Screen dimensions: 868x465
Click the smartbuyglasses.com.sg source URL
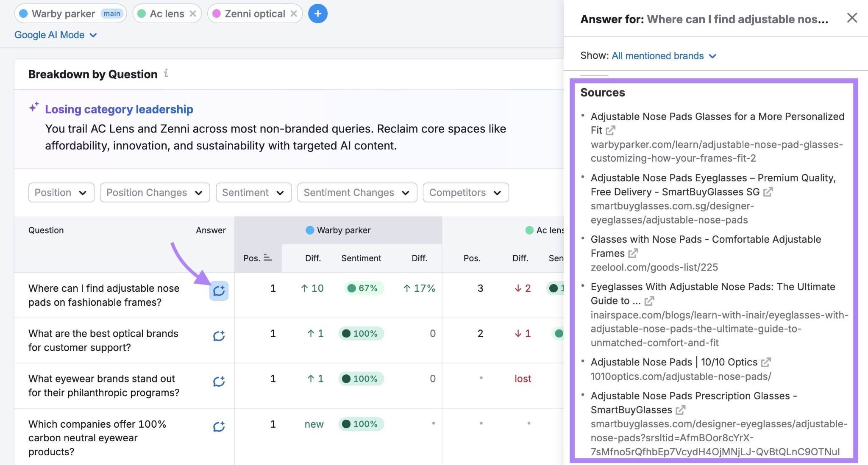pyautogui.click(x=672, y=213)
